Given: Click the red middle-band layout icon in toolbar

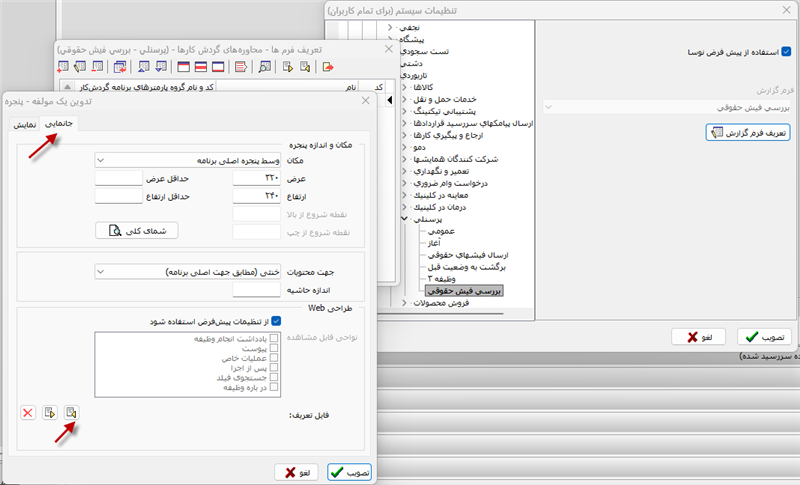Looking at the screenshot, I should [x=200, y=67].
